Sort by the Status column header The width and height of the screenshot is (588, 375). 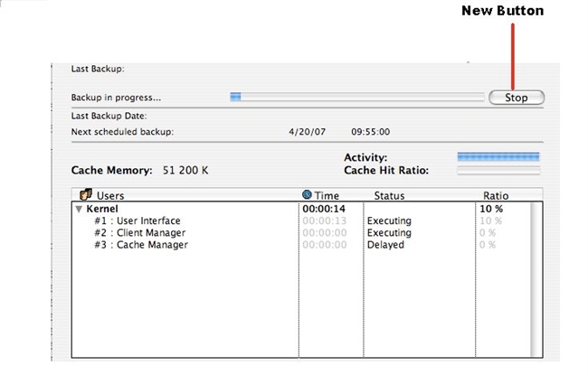pos(390,195)
